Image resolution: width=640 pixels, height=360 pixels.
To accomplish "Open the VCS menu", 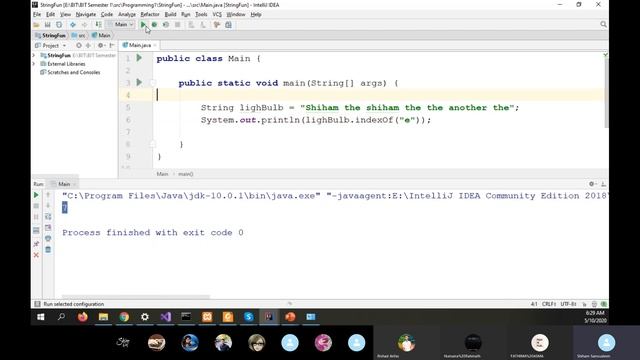I will coord(217,14).
